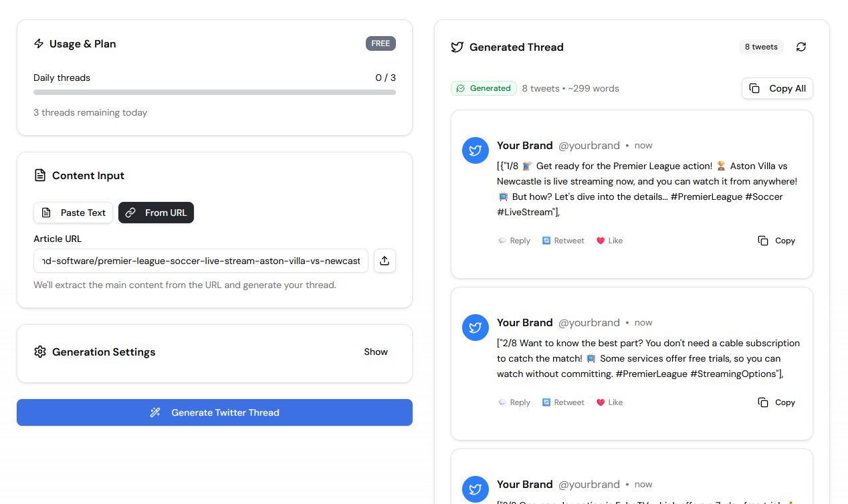Click the '8 tweets • ~299 words' summary
Viewport: 848px width, 504px height.
coord(570,88)
